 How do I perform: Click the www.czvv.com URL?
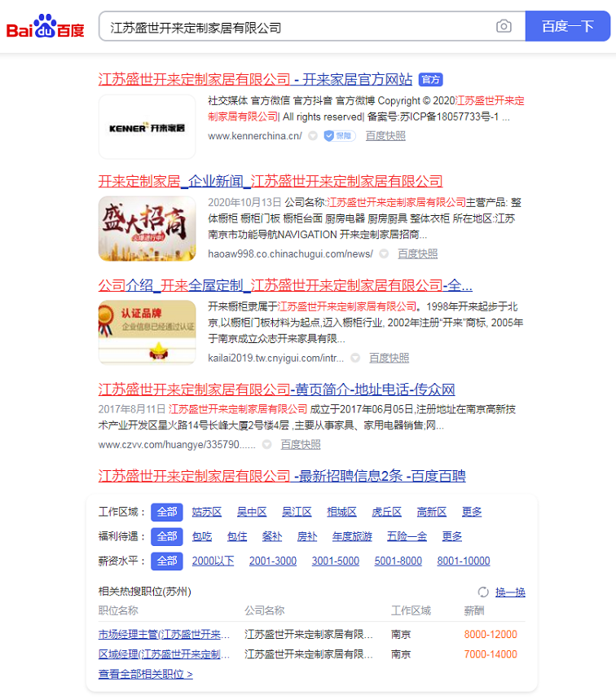pyautogui.click(x=177, y=445)
